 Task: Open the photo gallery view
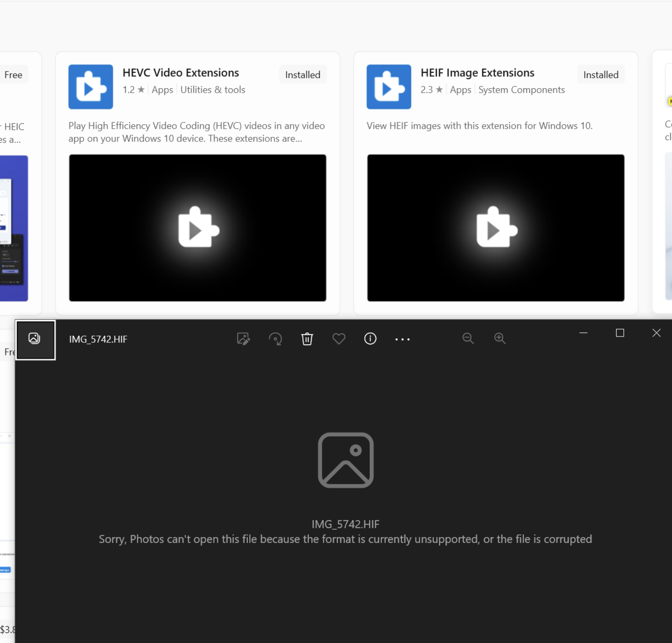click(x=35, y=339)
